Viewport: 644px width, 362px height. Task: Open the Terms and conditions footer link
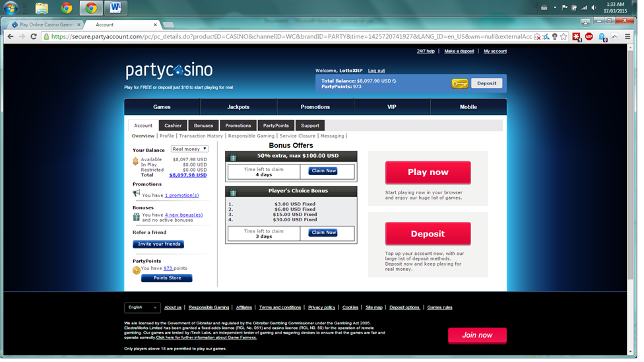click(x=280, y=308)
